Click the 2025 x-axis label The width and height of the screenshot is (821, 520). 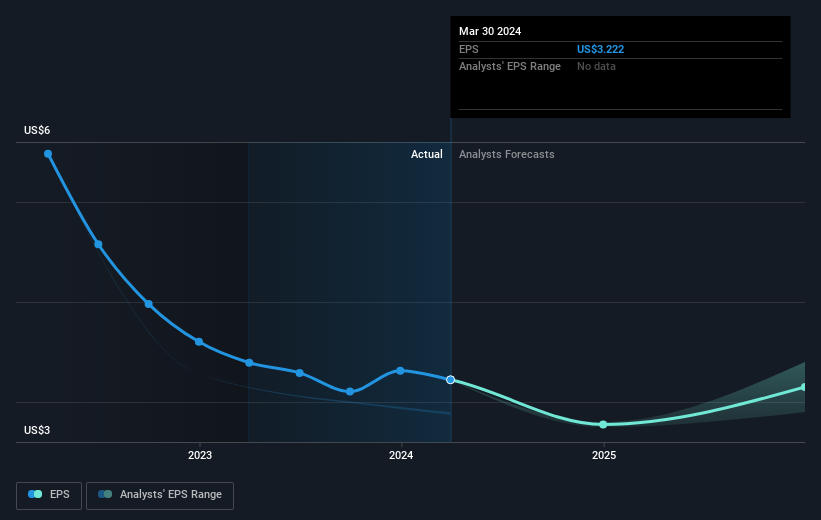[x=604, y=456]
